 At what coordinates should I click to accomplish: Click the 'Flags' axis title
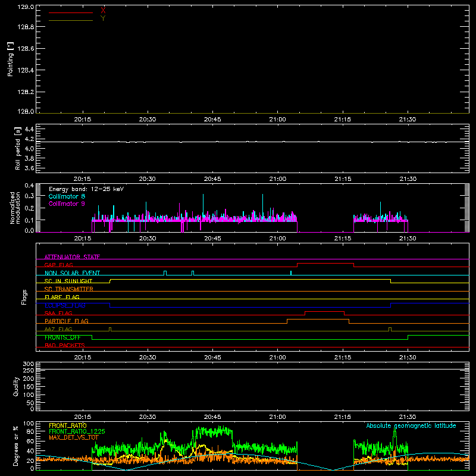[24, 297]
